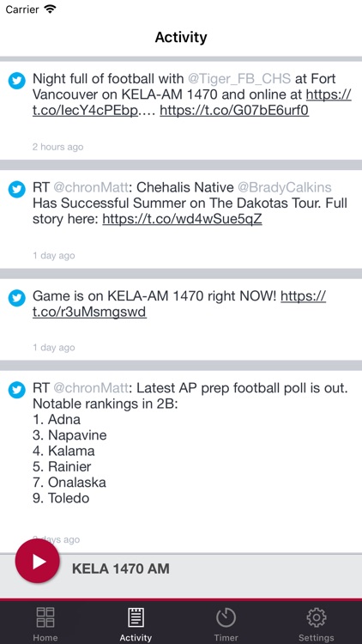Open the @Tiger_FB_CHS mention
This screenshot has height=644, width=362.
pyautogui.click(x=239, y=78)
